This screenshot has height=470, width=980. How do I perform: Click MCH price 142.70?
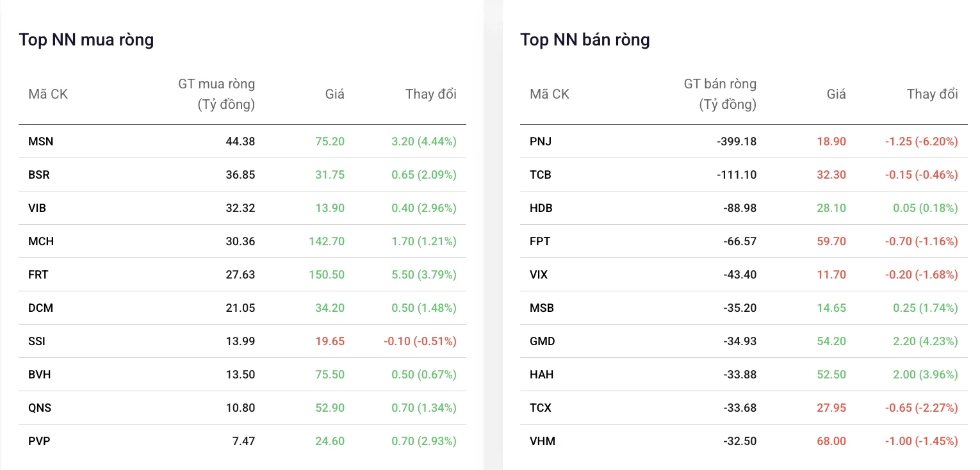pyautogui.click(x=325, y=241)
